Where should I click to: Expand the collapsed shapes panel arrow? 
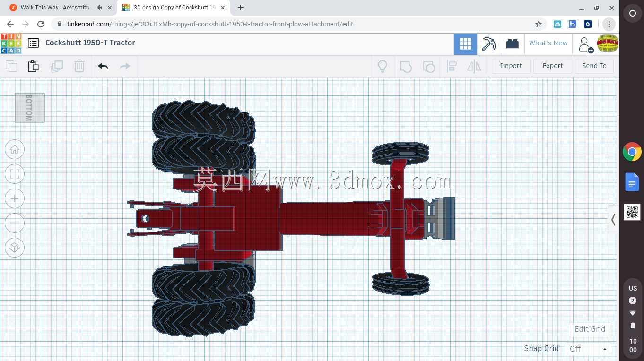tap(613, 220)
